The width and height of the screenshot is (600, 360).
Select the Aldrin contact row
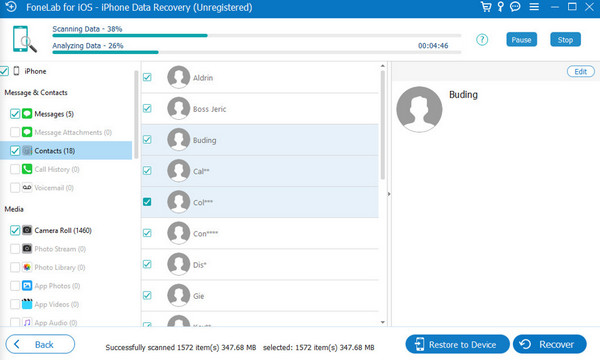pyautogui.click(x=260, y=77)
